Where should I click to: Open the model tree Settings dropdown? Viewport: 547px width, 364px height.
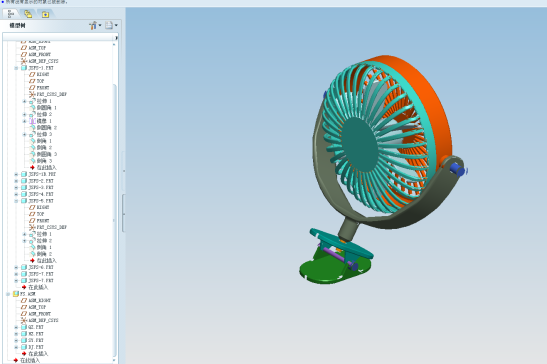(95, 25)
